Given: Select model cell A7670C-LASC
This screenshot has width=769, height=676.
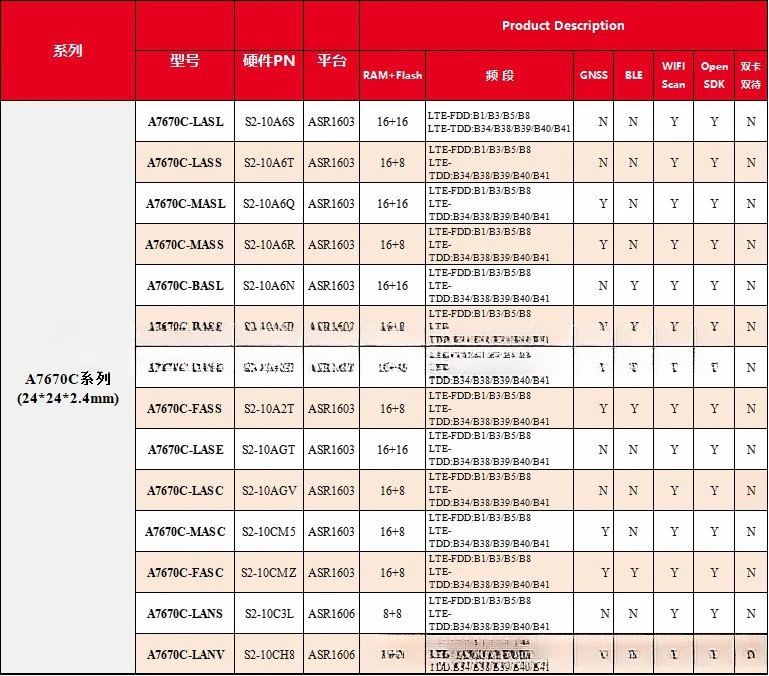Looking at the screenshot, I should tap(185, 491).
